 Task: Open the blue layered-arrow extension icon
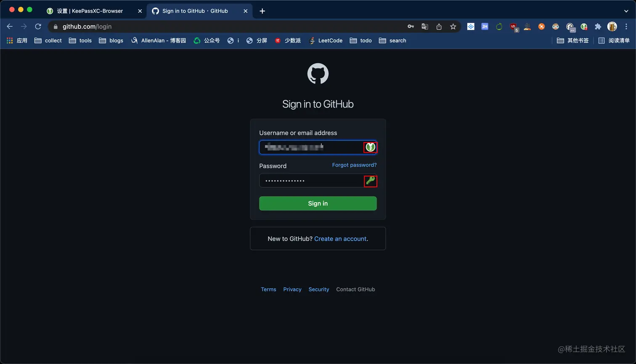click(x=471, y=26)
